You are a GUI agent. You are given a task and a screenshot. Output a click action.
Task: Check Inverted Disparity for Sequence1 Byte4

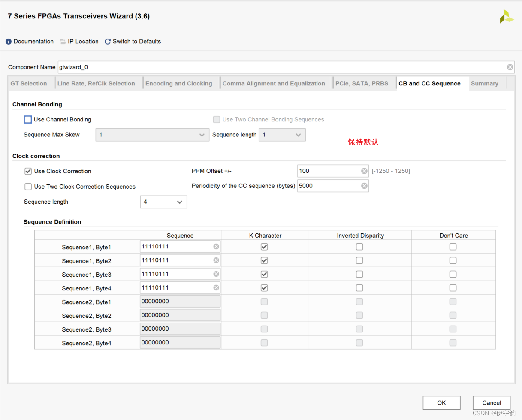[x=359, y=288]
